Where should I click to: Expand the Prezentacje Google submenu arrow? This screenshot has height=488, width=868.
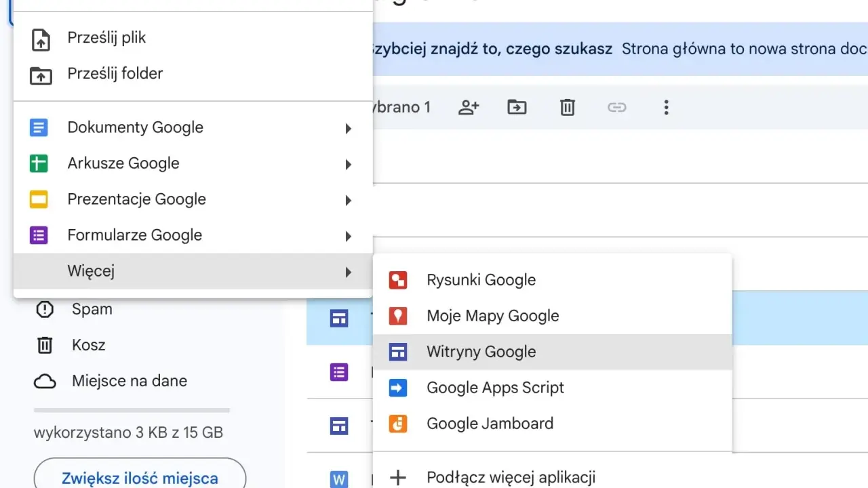348,200
